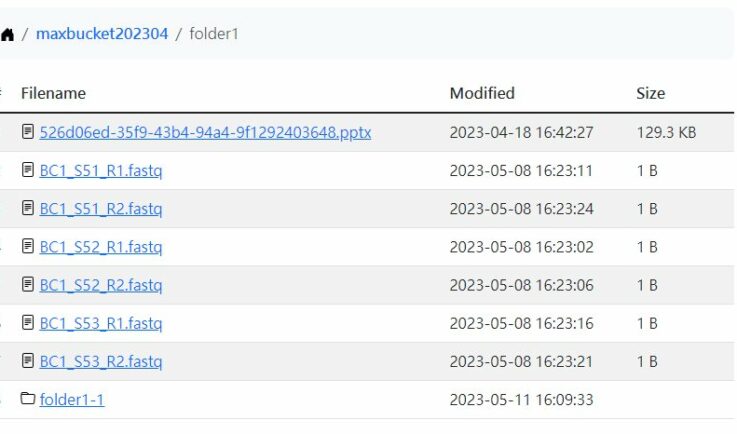The height and width of the screenshot is (434, 737).
Task: Download the BC1_S51_R2.fastq file link
Action: coord(101,208)
